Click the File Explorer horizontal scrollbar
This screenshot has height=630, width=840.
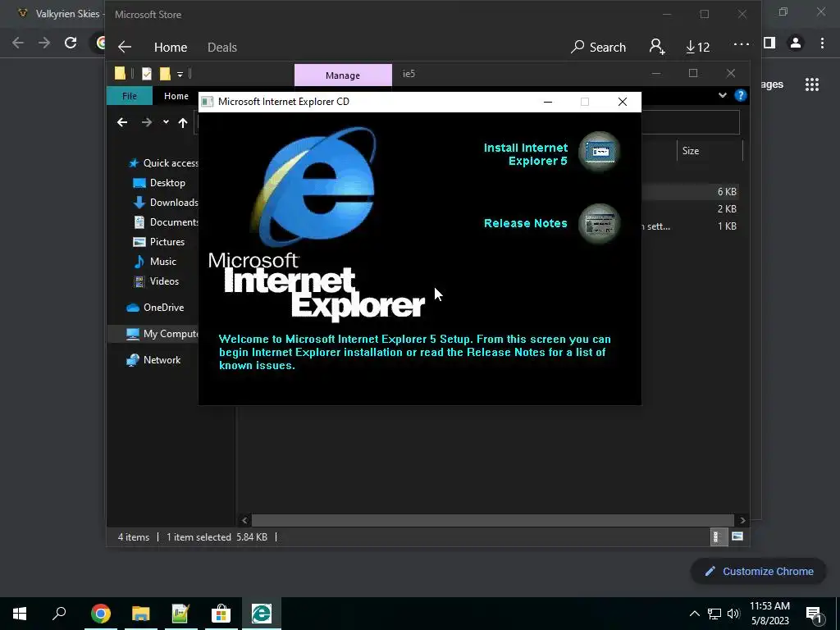click(492, 520)
